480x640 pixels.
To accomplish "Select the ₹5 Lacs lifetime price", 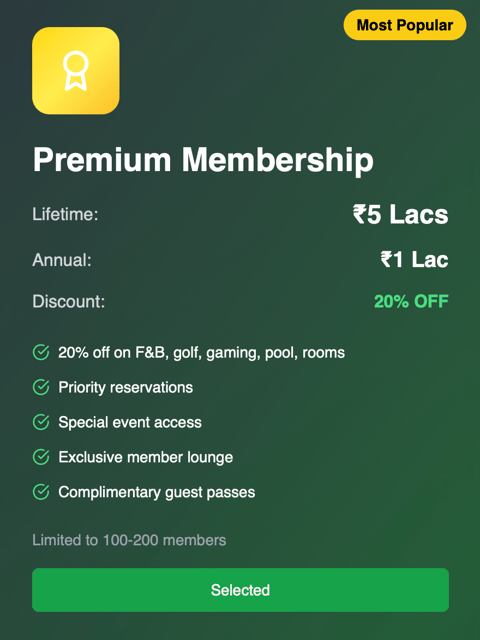I will [400, 214].
